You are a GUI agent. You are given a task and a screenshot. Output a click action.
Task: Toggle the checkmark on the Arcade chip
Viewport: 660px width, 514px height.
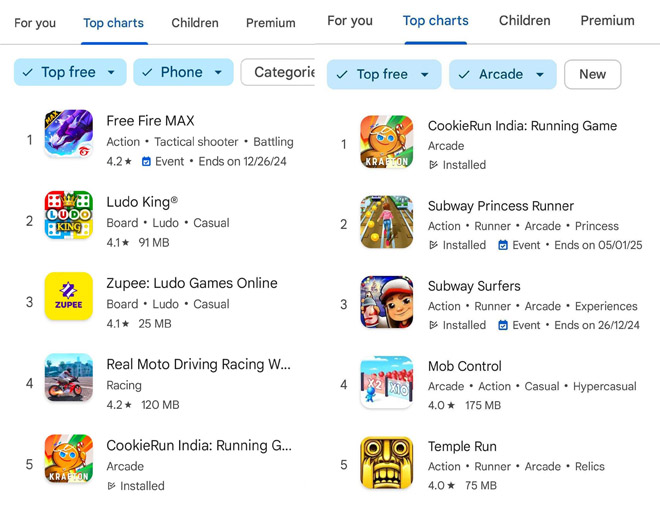[x=463, y=74]
